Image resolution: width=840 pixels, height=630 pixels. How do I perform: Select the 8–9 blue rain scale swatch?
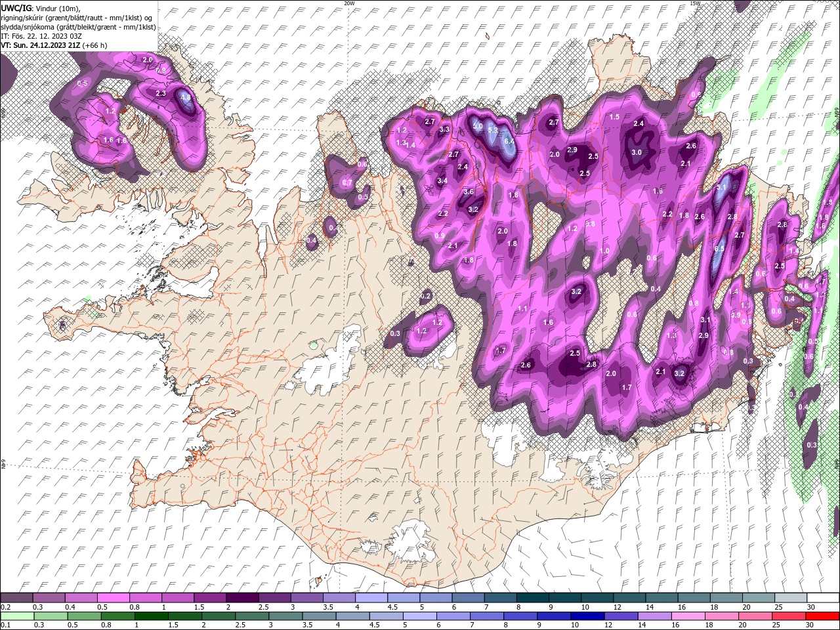tap(521, 616)
